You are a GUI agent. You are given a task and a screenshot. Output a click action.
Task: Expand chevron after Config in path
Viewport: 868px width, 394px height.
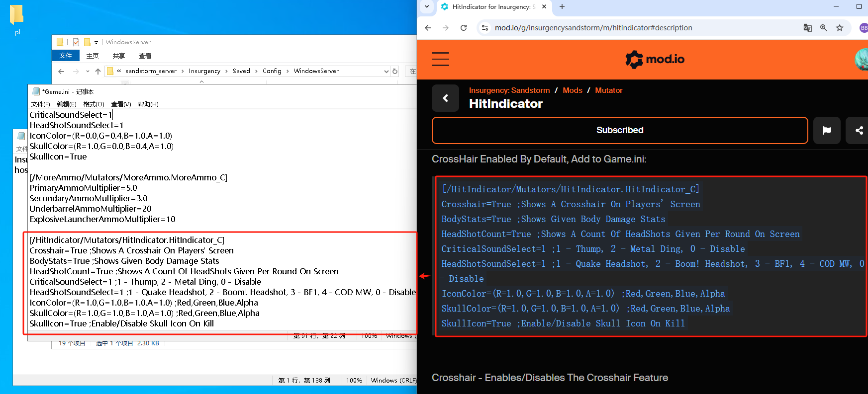pyautogui.click(x=288, y=71)
